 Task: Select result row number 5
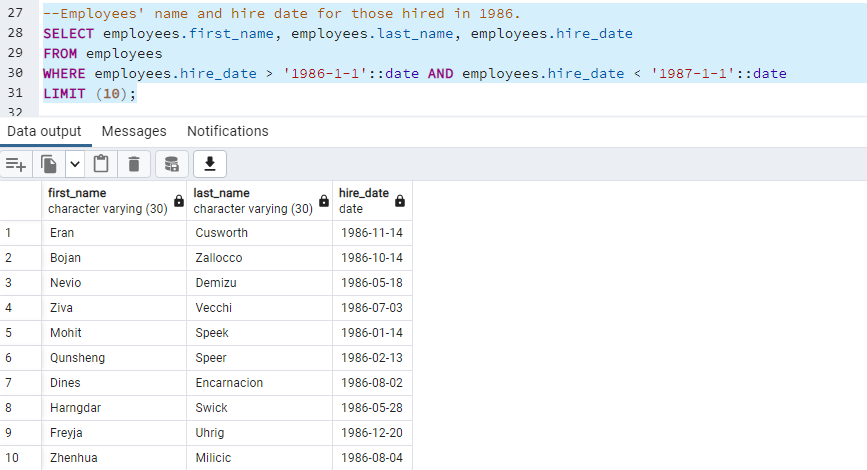click(x=20, y=333)
